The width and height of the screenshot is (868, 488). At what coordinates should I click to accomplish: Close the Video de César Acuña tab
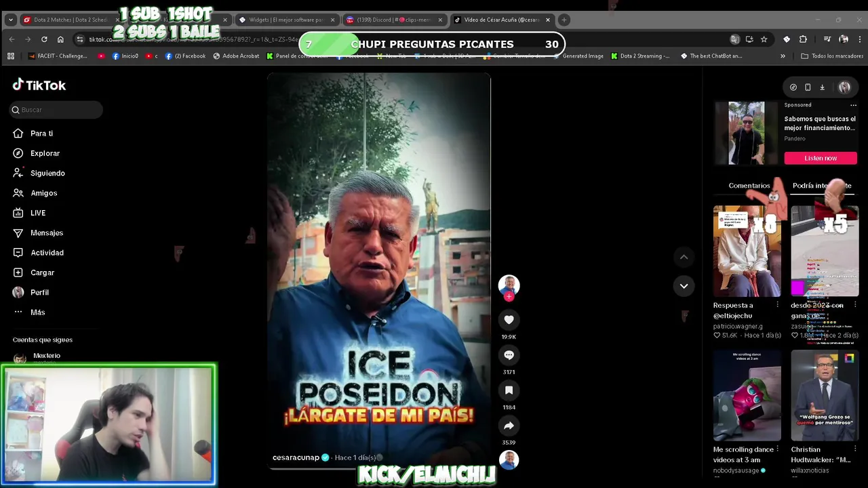tap(548, 20)
